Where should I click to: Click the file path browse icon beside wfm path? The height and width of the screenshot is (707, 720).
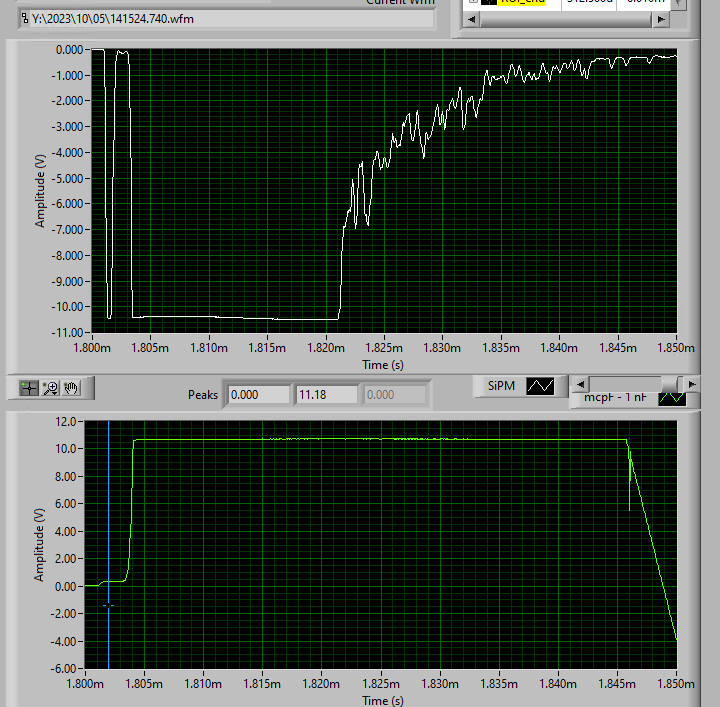point(25,19)
